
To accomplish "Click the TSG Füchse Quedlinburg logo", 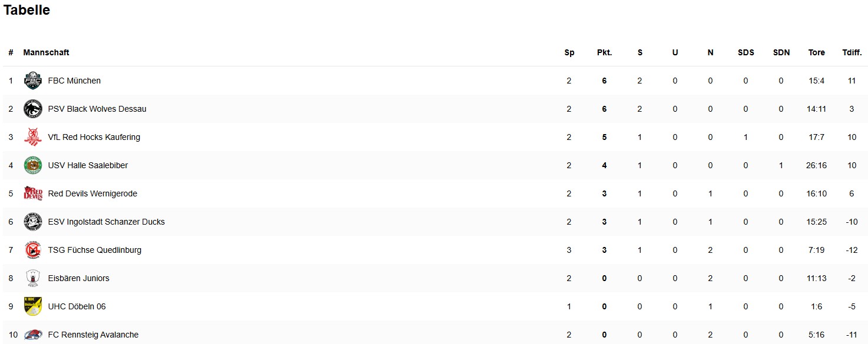I will point(33,250).
